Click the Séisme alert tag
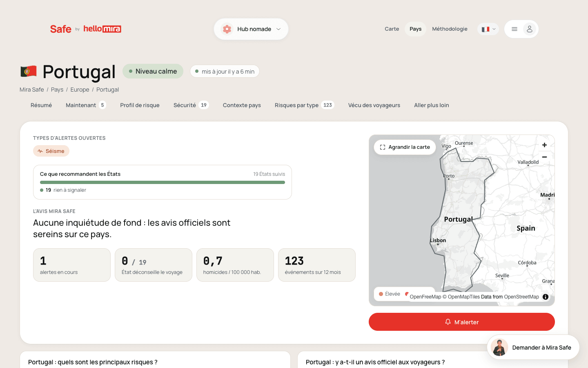 coord(51,151)
